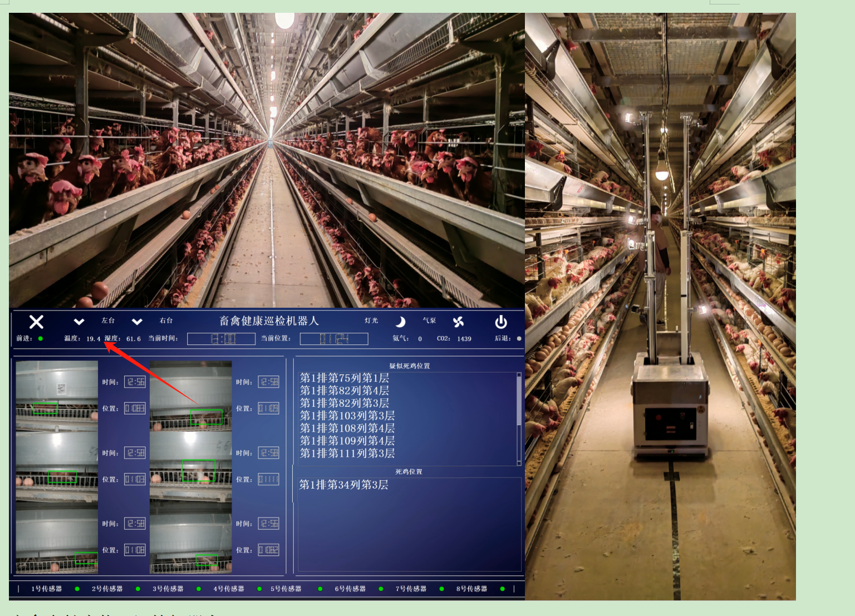The height and width of the screenshot is (616, 855).
Task: Click the X close icon in robot panel
Action: pos(36,322)
